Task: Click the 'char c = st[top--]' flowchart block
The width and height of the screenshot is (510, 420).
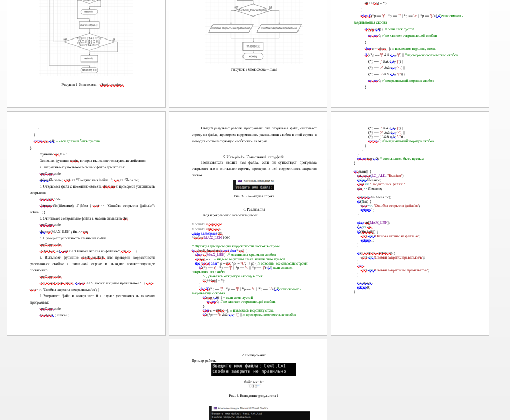Action: 89,25
